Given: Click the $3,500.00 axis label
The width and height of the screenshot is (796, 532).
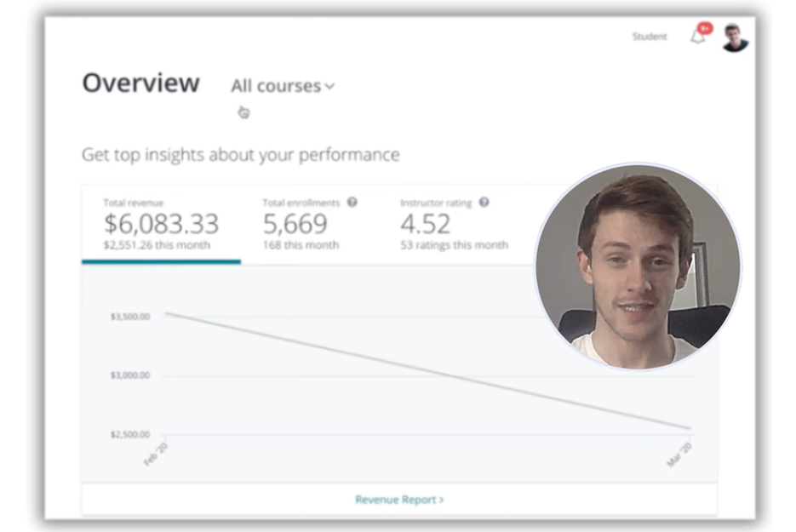Looking at the screenshot, I should pyautogui.click(x=130, y=317).
